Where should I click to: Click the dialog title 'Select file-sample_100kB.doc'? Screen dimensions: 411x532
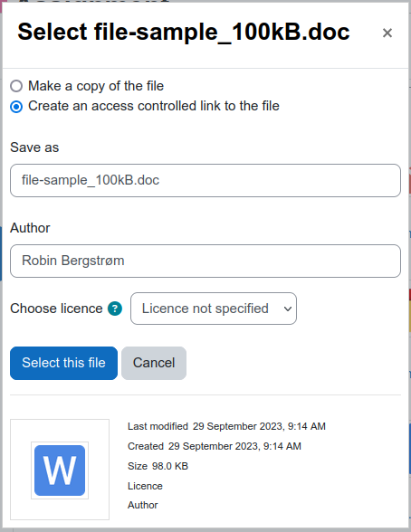coord(184,33)
